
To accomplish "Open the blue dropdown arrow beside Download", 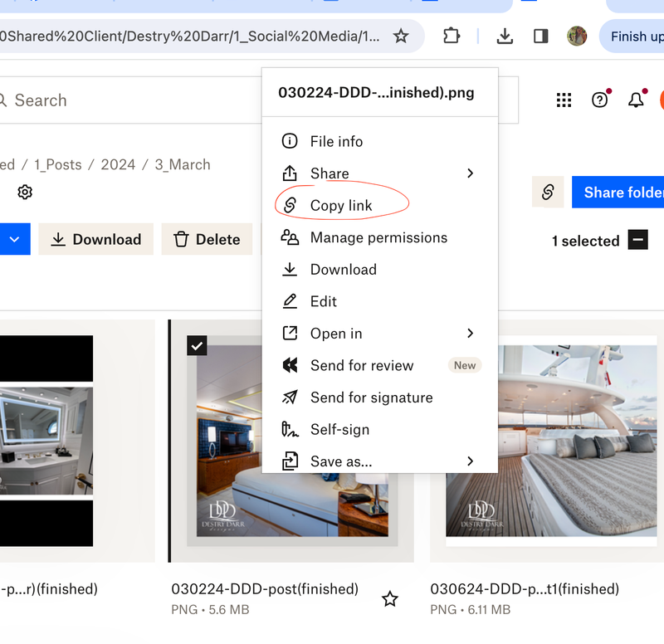I will pyautogui.click(x=14, y=239).
